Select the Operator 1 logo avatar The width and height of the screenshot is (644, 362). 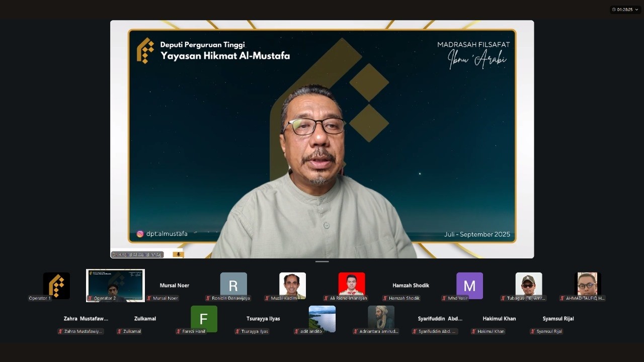[56, 286]
